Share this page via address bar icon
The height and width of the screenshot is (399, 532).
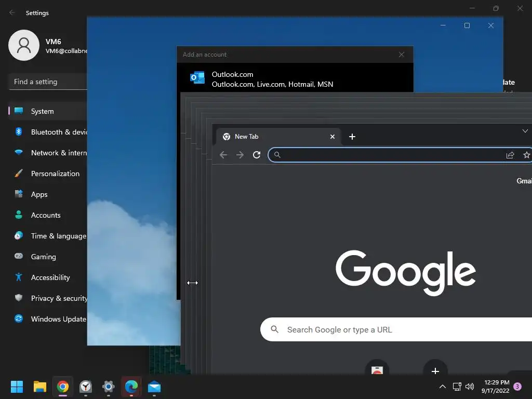point(510,155)
